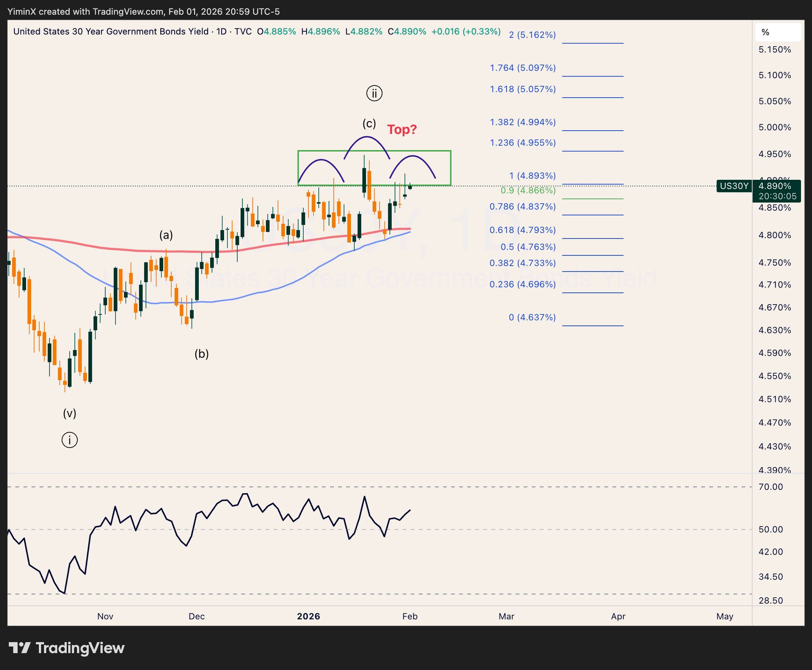Viewport: 812px width, 670px height.
Task: Click the bold 2026 time axis label
Action: pyautogui.click(x=308, y=616)
